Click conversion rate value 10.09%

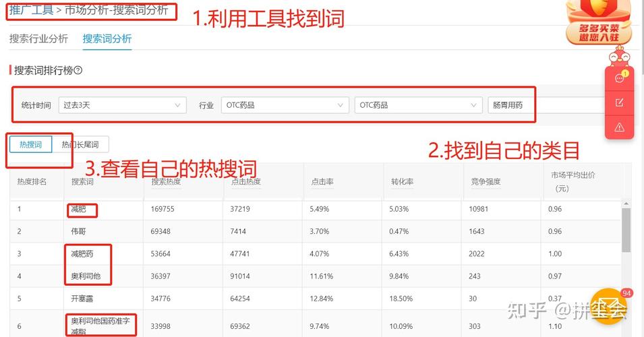click(x=401, y=326)
